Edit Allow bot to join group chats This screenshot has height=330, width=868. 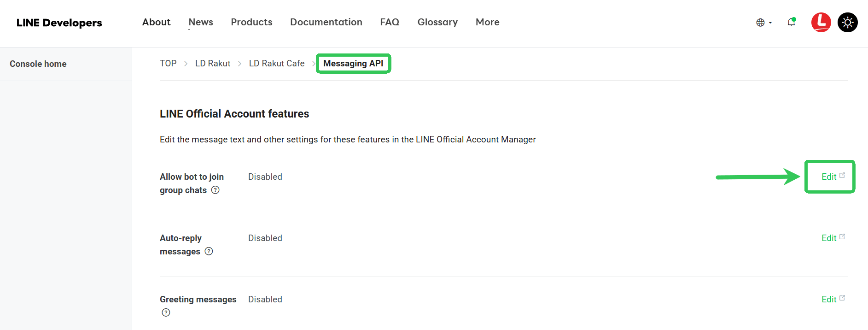[x=833, y=177]
